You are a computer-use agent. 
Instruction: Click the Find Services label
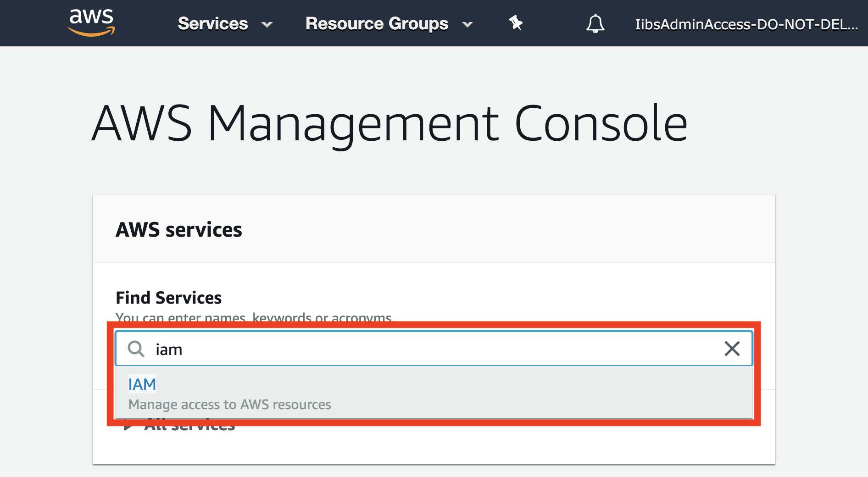coord(168,298)
